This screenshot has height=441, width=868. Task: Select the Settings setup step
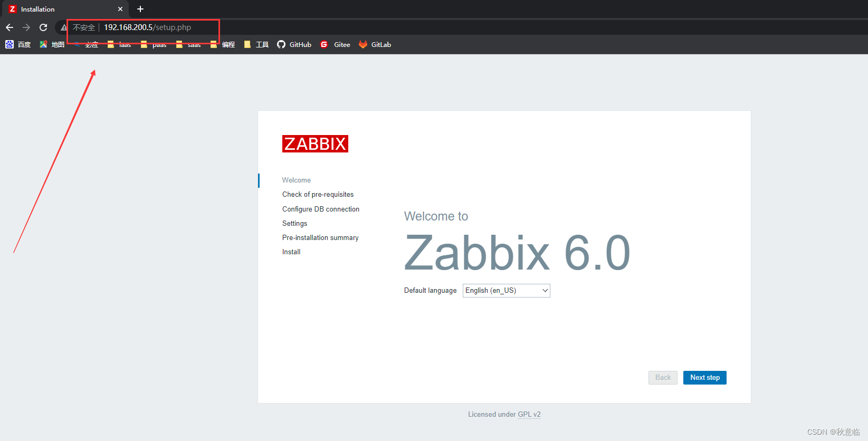(294, 224)
